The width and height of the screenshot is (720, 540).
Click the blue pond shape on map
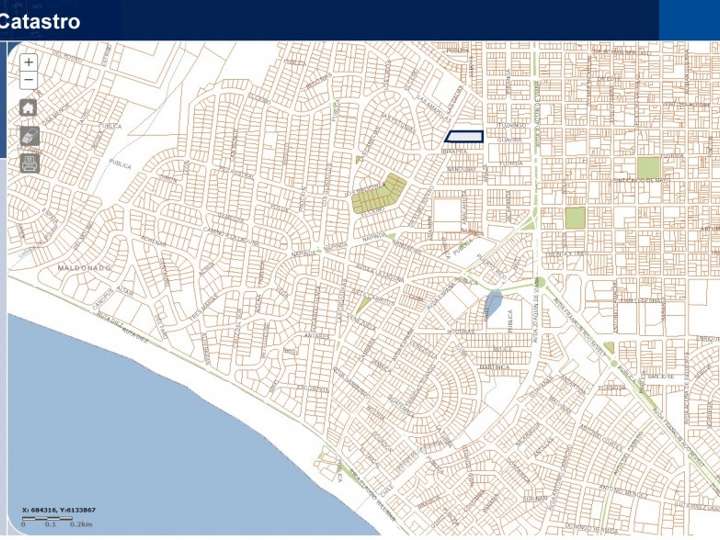(494, 305)
